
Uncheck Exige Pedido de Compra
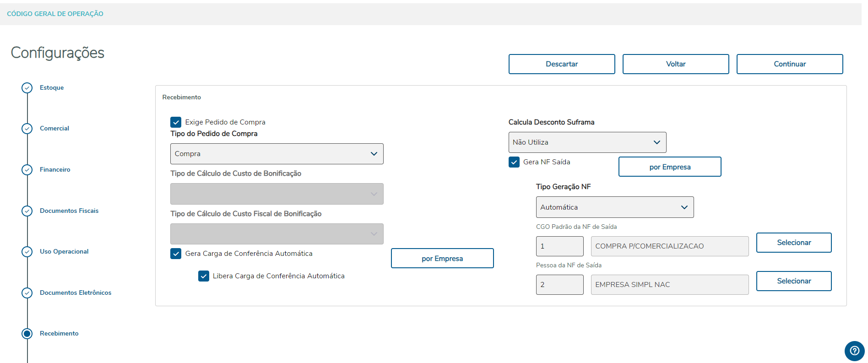pyautogui.click(x=176, y=122)
